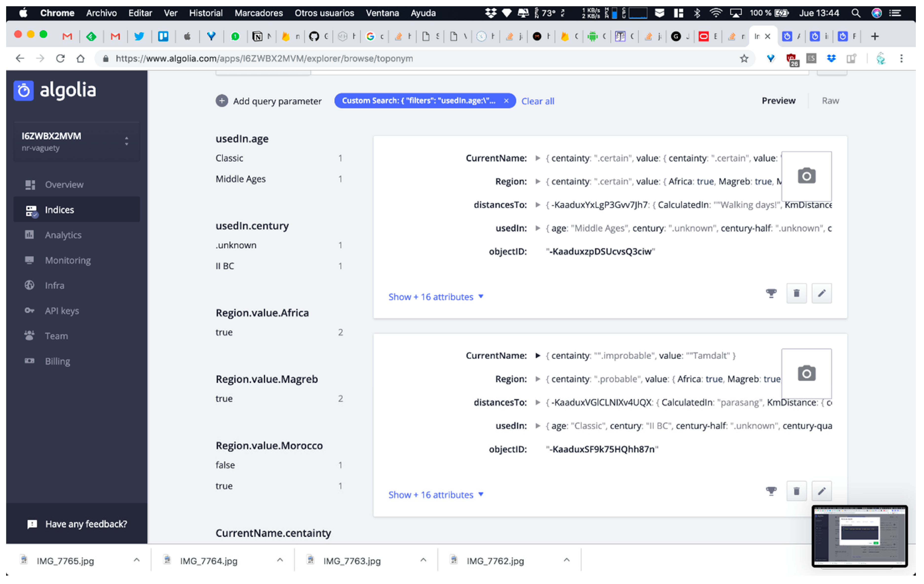Click the plus icon beside Add query parameter
This screenshot has width=924, height=584.
[221, 101]
